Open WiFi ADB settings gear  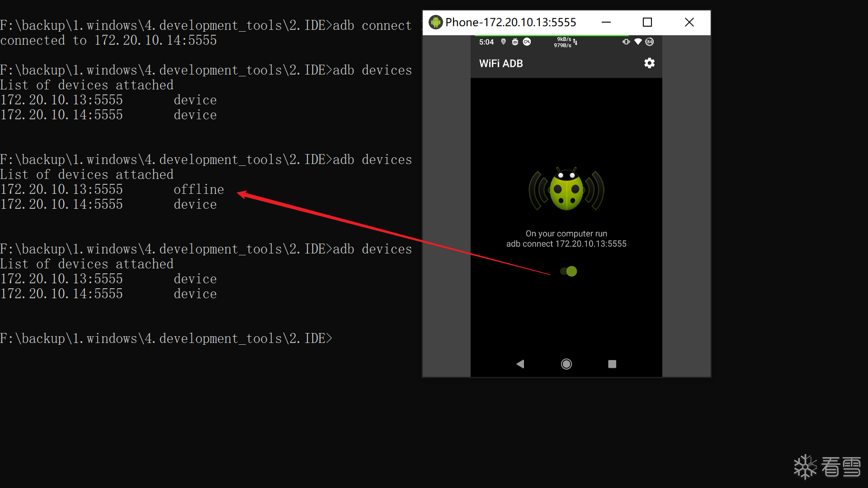(649, 63)
